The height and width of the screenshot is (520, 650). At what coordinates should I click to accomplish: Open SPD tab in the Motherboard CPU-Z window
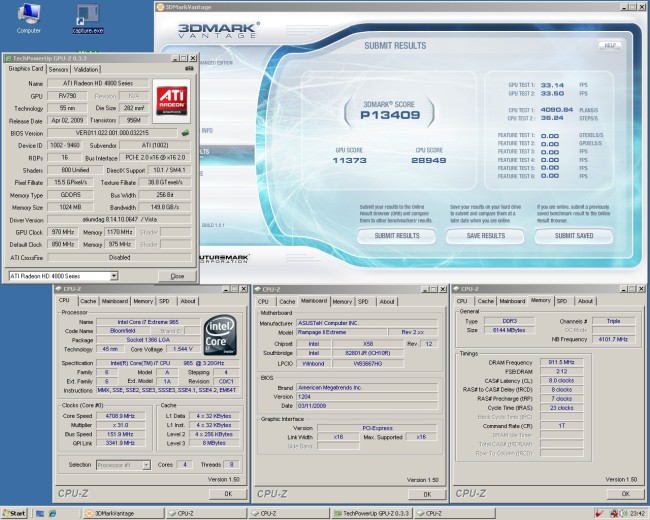pos(363,301)
